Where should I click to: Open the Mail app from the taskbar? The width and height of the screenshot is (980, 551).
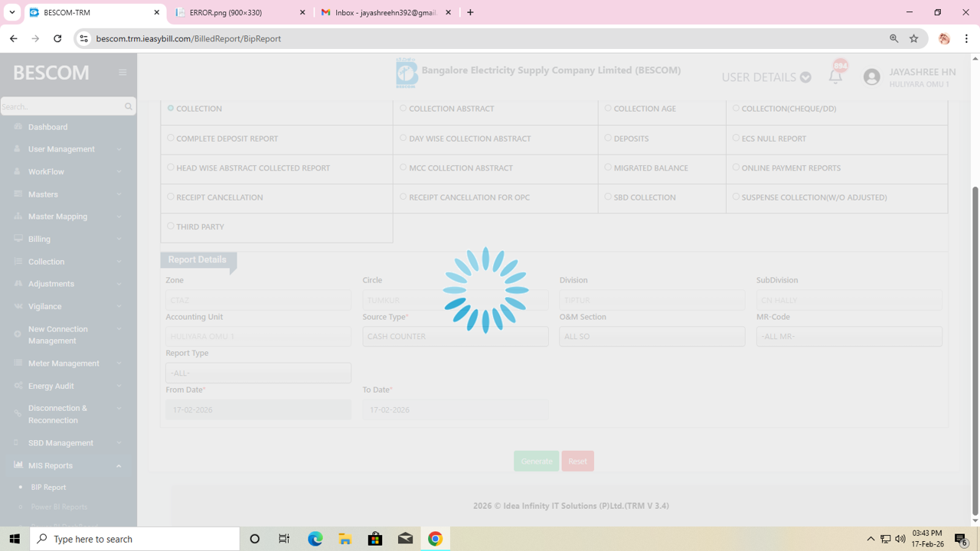405,539
